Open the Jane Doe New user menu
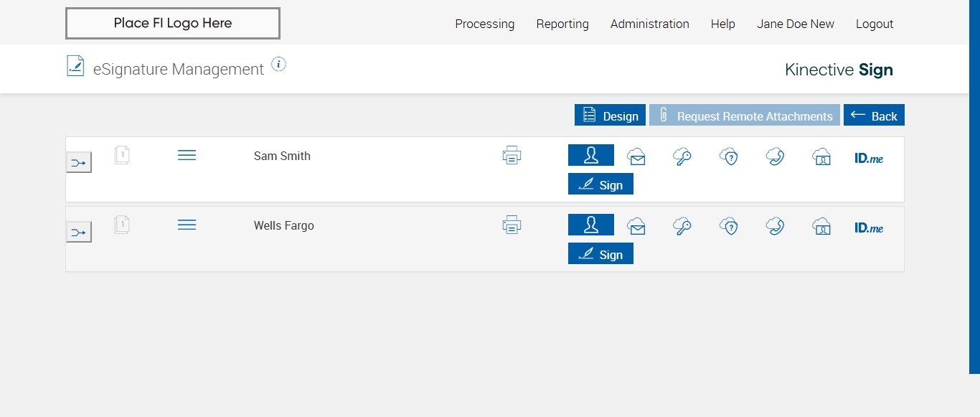980x417 pixels. (x=795, y=24)
